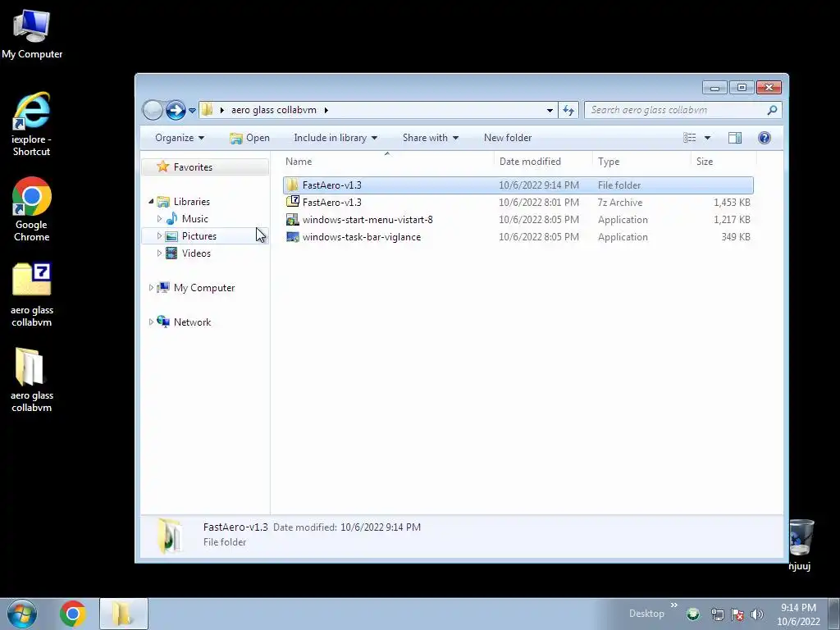Click the search magnifier icon
This screenshot has width=840, height=630.
point(772,110)
